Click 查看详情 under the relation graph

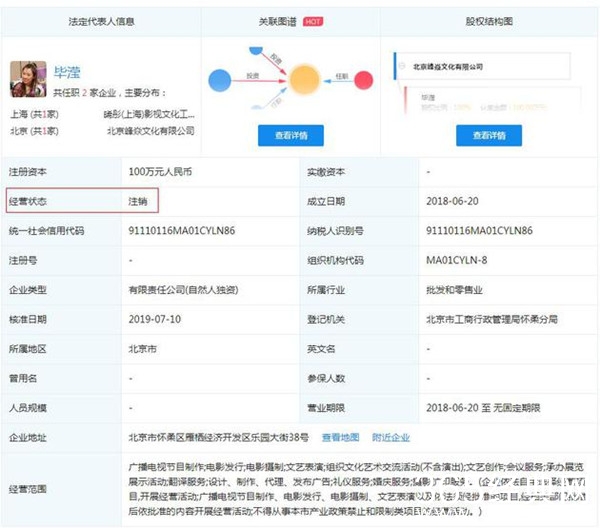(x=291, y=135)
